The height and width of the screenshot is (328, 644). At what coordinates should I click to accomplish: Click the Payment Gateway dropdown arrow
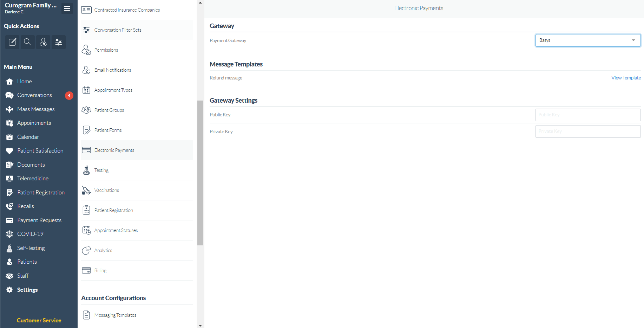click(633, 40)
